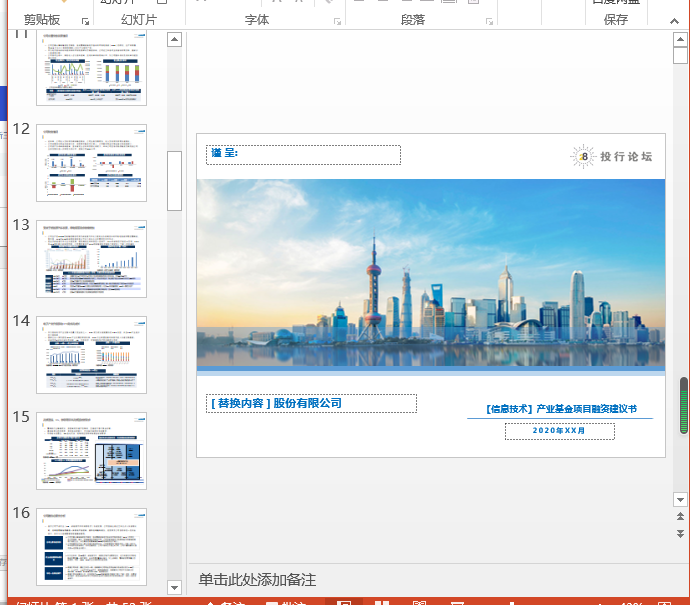Click the 谨呈 text box on the slide
Viewport: 690px width, 605px height.
click(x=303, y=155)
